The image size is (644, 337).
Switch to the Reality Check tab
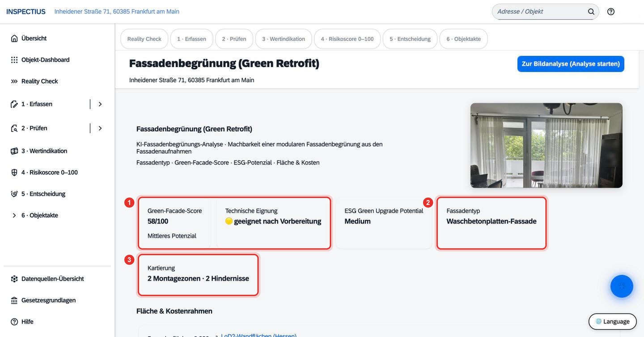[x=144, y=39]
